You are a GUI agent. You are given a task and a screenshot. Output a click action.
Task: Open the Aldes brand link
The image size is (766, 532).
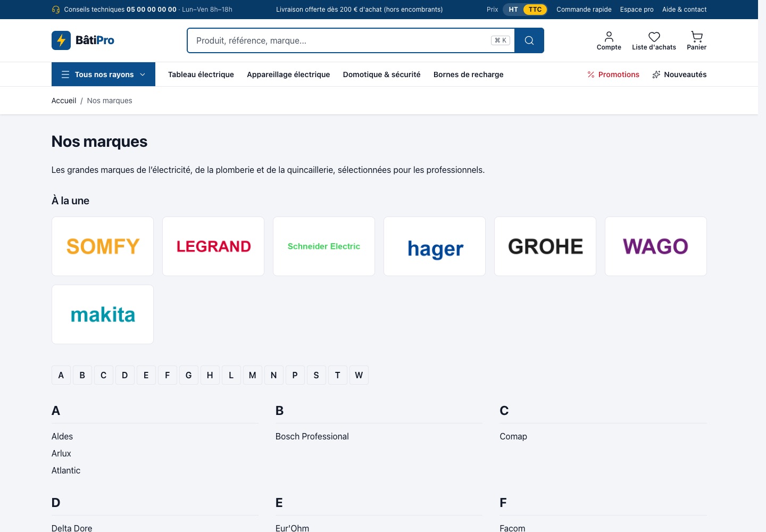click(x=62, y=436)
